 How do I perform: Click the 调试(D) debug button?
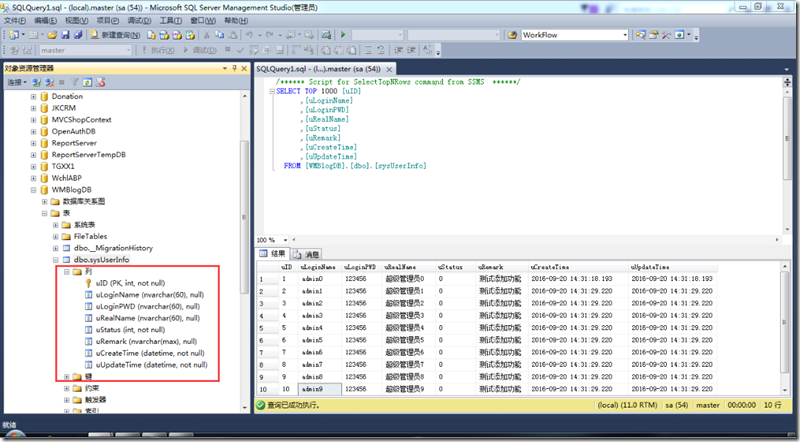coord(200,50)
